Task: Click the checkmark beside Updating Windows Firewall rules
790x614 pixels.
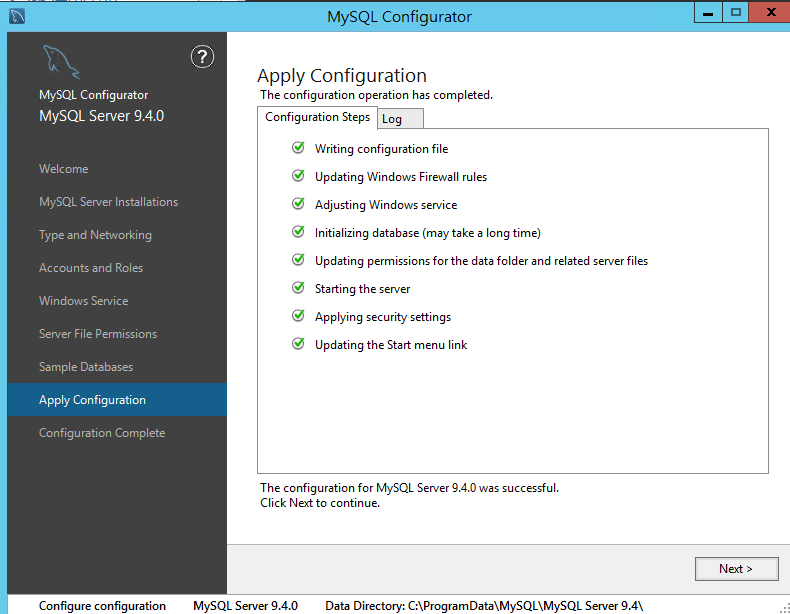Action: coord(298,176)
